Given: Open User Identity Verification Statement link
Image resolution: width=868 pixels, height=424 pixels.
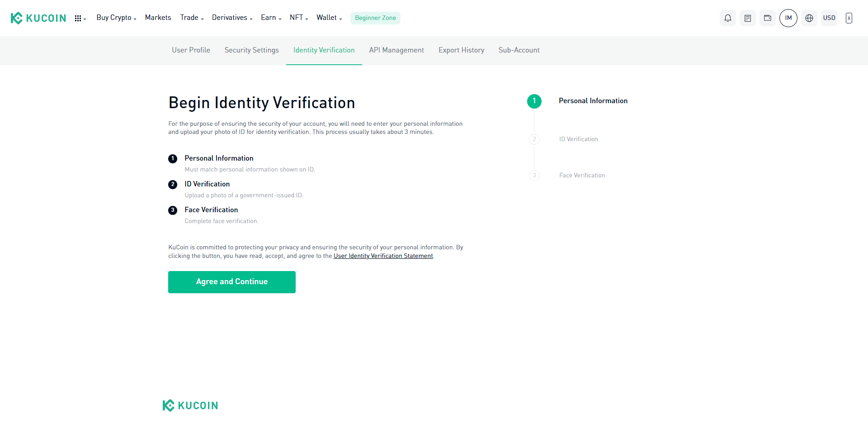Looking at the screenshot, I should pos(383,256).
